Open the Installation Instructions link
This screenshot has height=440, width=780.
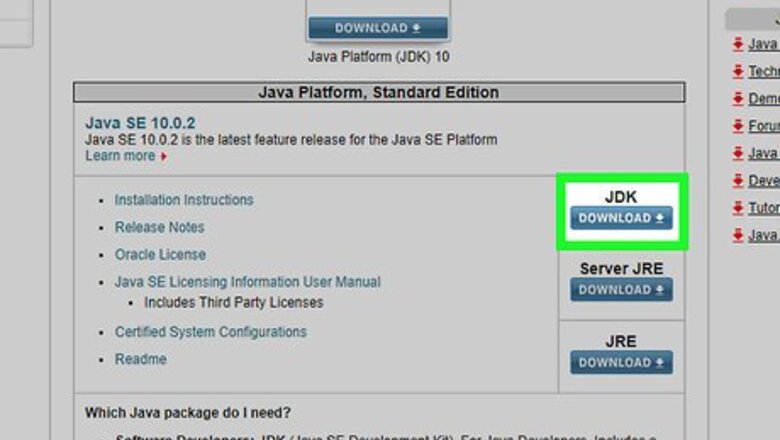coord(184,200)
